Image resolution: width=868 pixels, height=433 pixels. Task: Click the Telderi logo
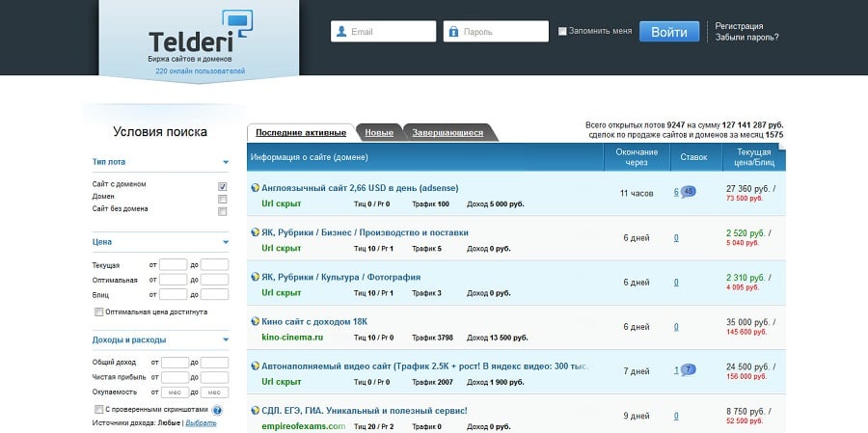pyautogui.click(x=198, y=37)
